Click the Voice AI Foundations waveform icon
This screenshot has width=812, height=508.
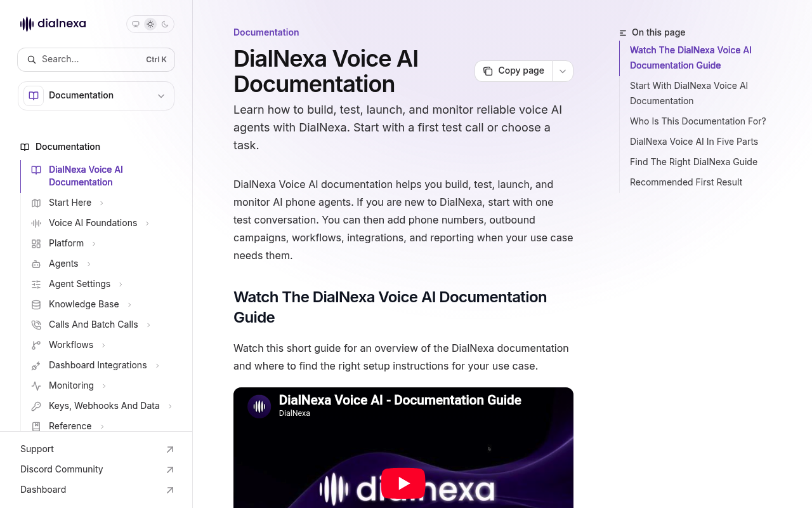coord(36,223)
